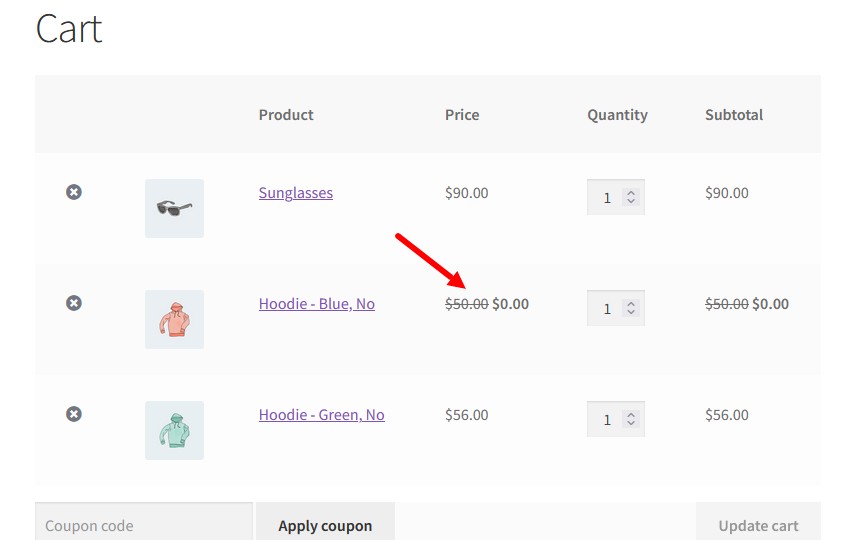Remove Sunglasses from the cart
Screen dimensions: 845x540
pos(74,192)
